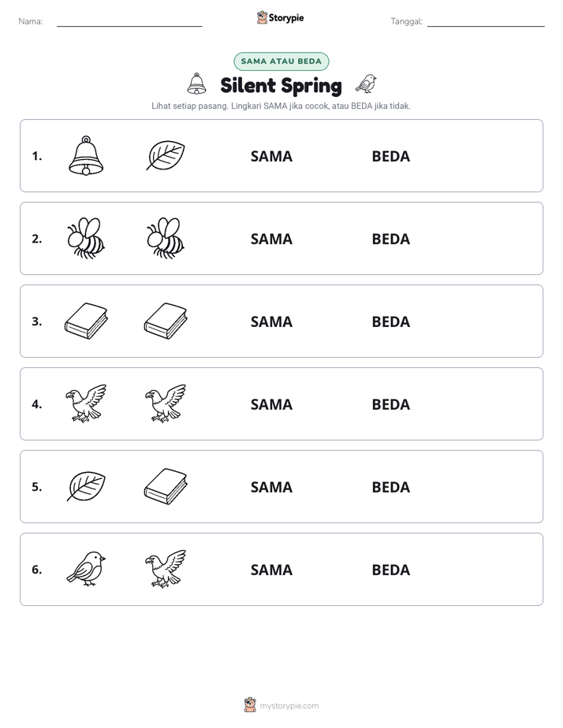Screen dimensions: 563x728
Task: Select BEDA in row 6
Action: click(x=390, y=570)
